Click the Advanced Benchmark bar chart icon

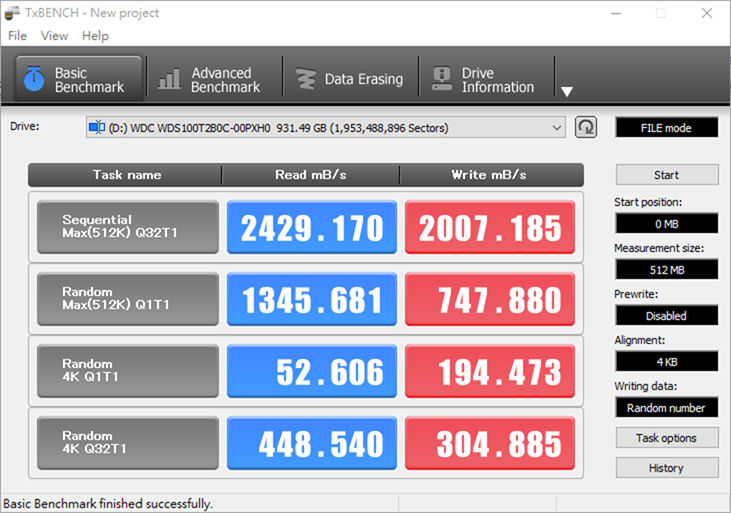coord(170,79)
